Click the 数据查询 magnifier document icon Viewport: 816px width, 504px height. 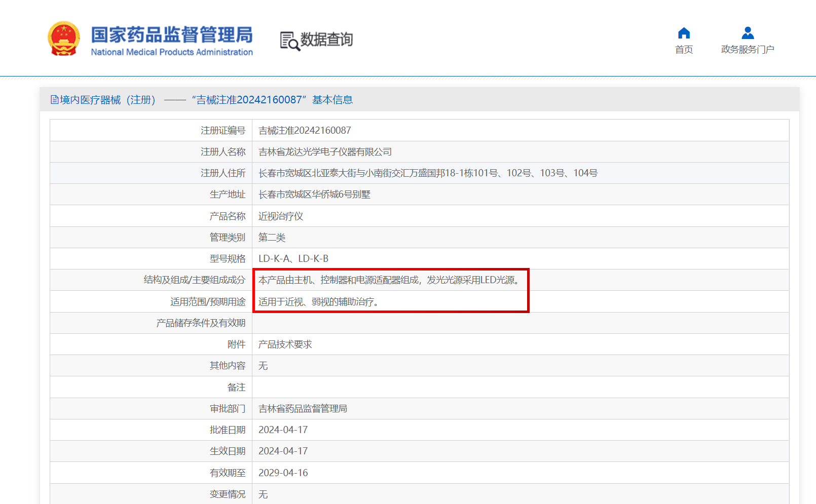click(x=289, y=41)
